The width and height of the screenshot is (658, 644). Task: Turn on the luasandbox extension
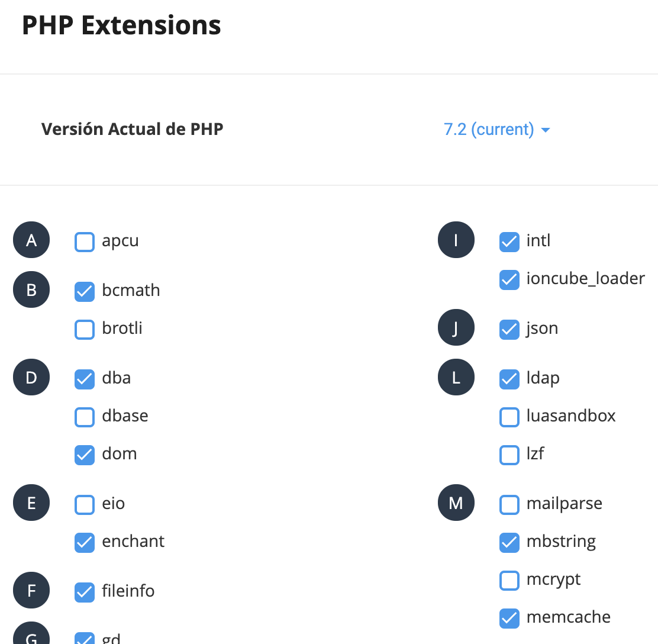tap(509, 417)
